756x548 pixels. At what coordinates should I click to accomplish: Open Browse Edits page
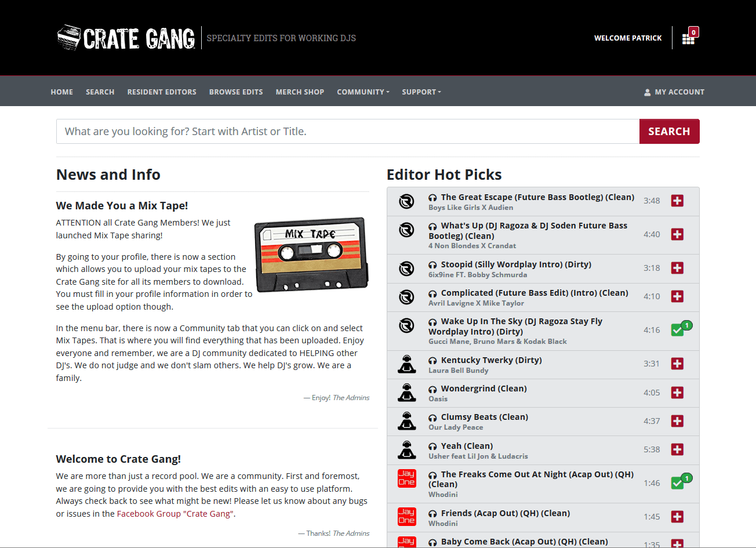pos(236,92)
